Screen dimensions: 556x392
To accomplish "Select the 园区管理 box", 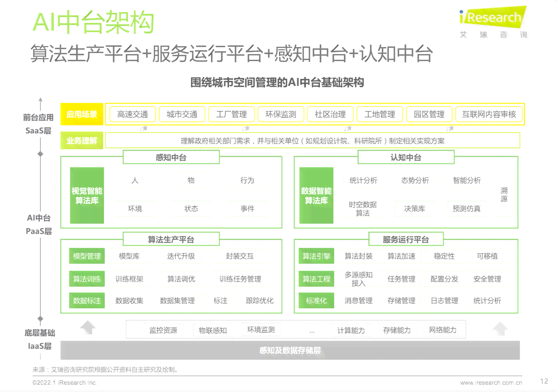I will (x=429, y=114).
